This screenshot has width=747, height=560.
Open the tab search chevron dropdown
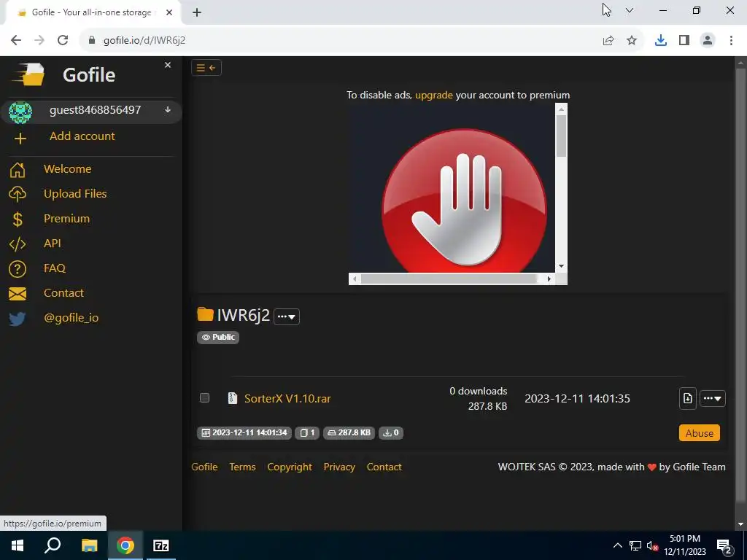click(630, 10)
